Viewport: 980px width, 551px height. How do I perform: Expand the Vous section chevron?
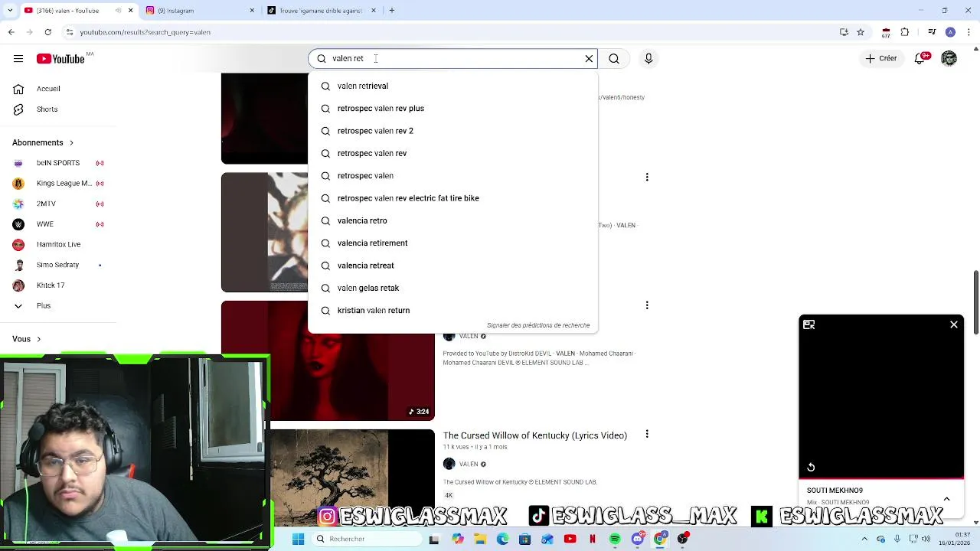[x=38, y=339]
